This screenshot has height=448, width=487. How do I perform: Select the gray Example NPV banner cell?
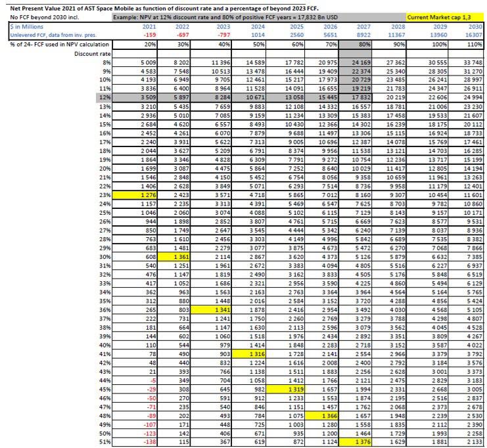[x=258, y=17]
